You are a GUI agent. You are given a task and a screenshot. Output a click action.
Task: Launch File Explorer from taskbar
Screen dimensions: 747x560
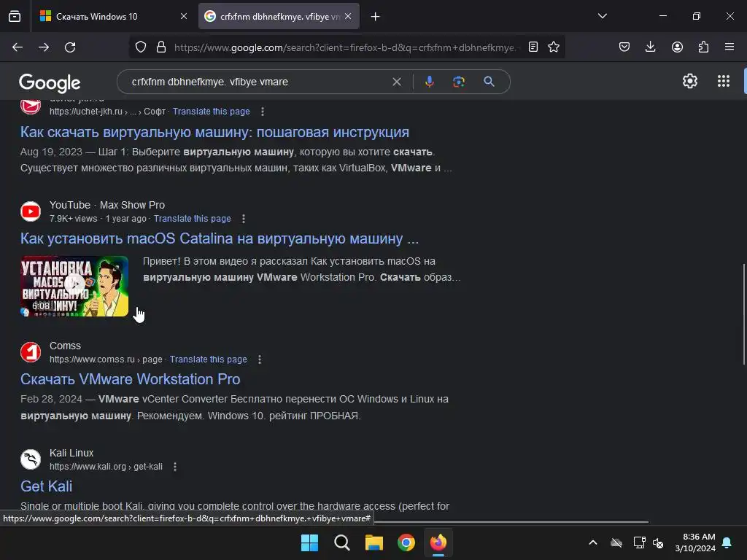point(374,542)
